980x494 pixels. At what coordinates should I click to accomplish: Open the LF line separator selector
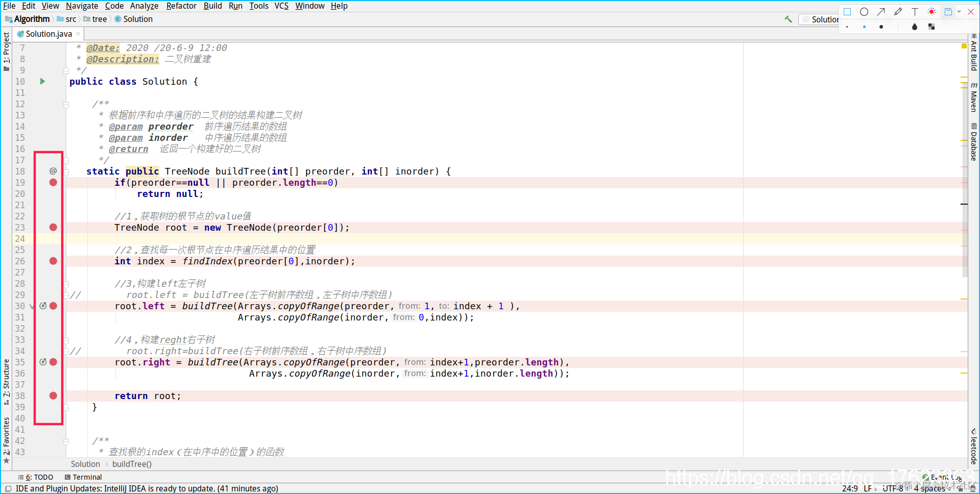870,488
